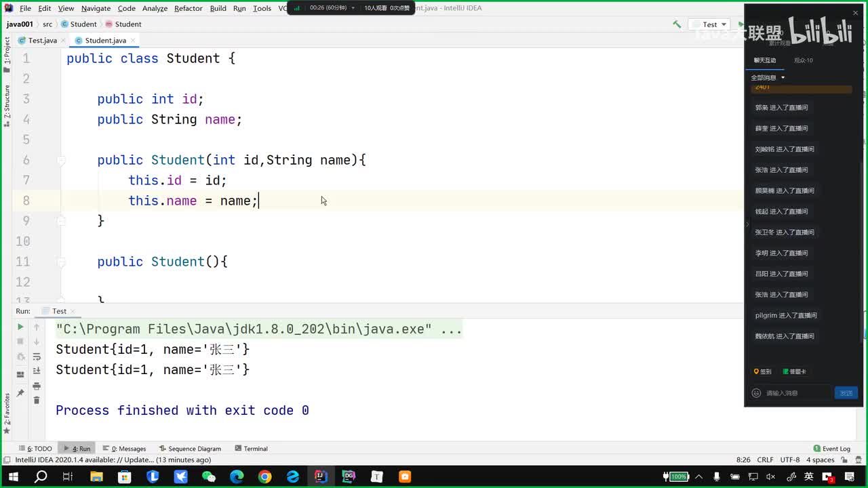
Task: Change CRLF line separator in status bar
Action: click(x=765, y=460)
